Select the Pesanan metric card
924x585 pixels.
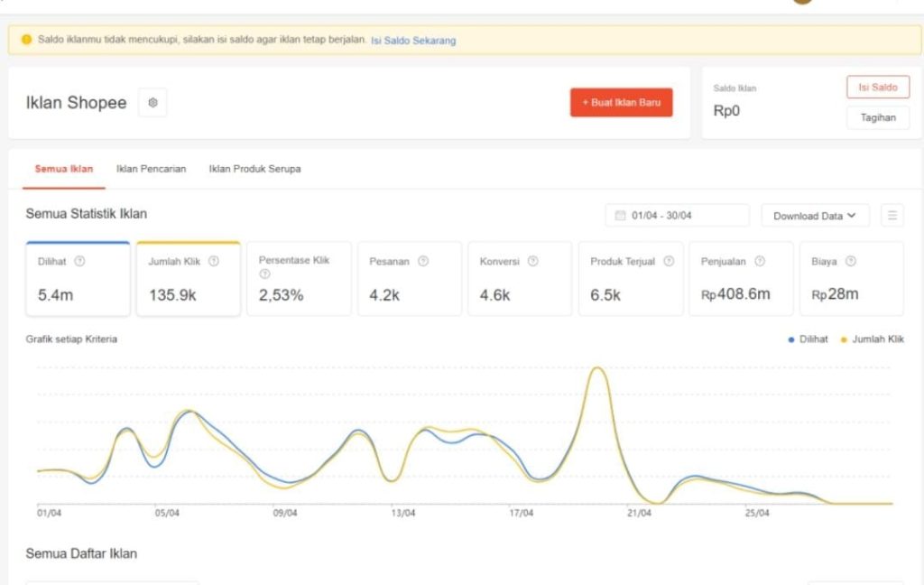pyautogui.click(x=410, y=278)
